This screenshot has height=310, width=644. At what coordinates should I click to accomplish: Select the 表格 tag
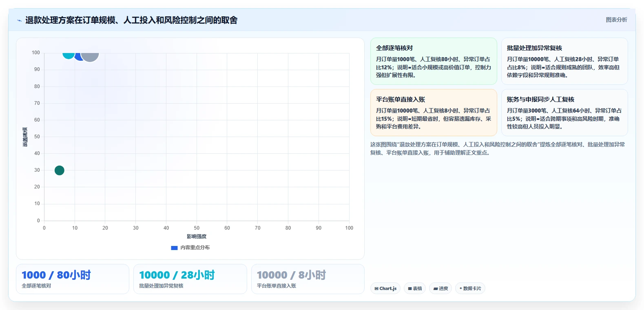pos(415,288)
